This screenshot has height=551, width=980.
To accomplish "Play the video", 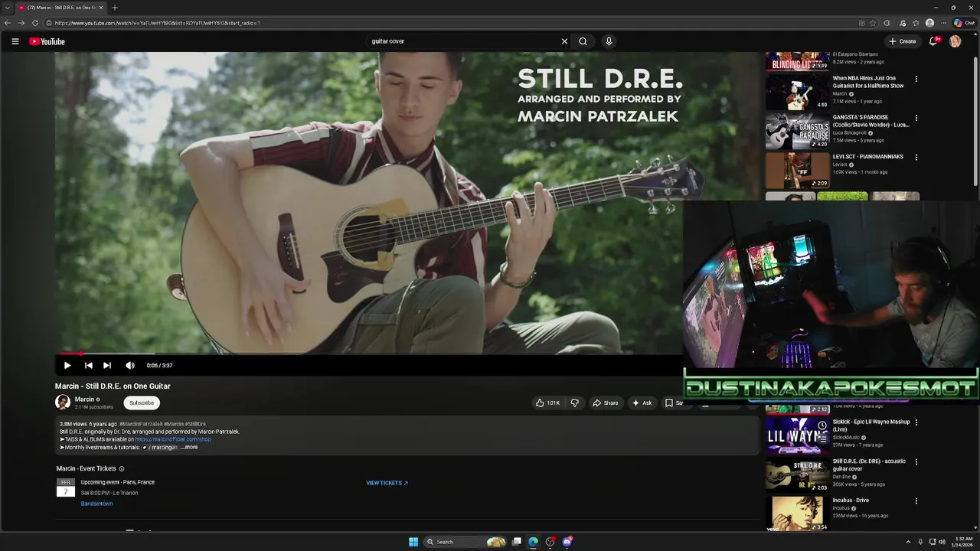I will [67, 365].
